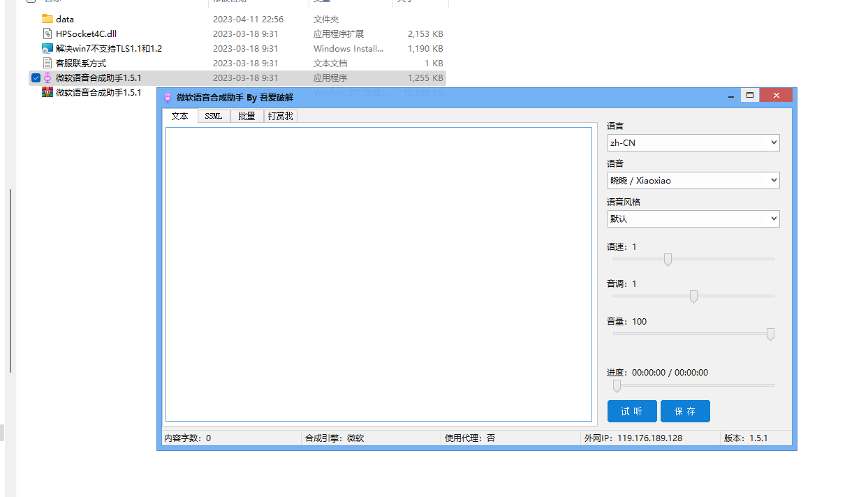Click the 使用代理: 否 status entry
Screen dimensions: 868x497
tap(470, 438)
